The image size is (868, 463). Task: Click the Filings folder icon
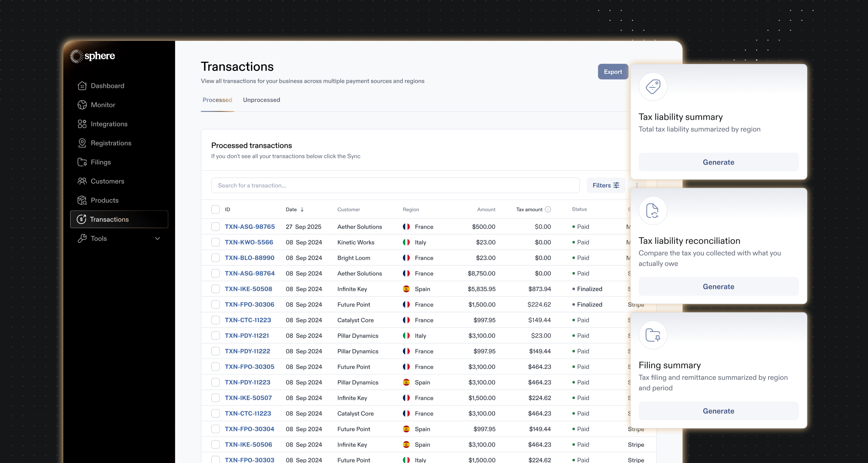pos(82,162)
